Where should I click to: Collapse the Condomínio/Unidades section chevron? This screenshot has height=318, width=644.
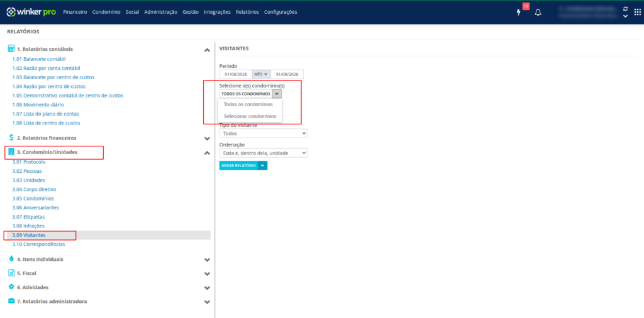pyautogui.click(x=207, y=153)
